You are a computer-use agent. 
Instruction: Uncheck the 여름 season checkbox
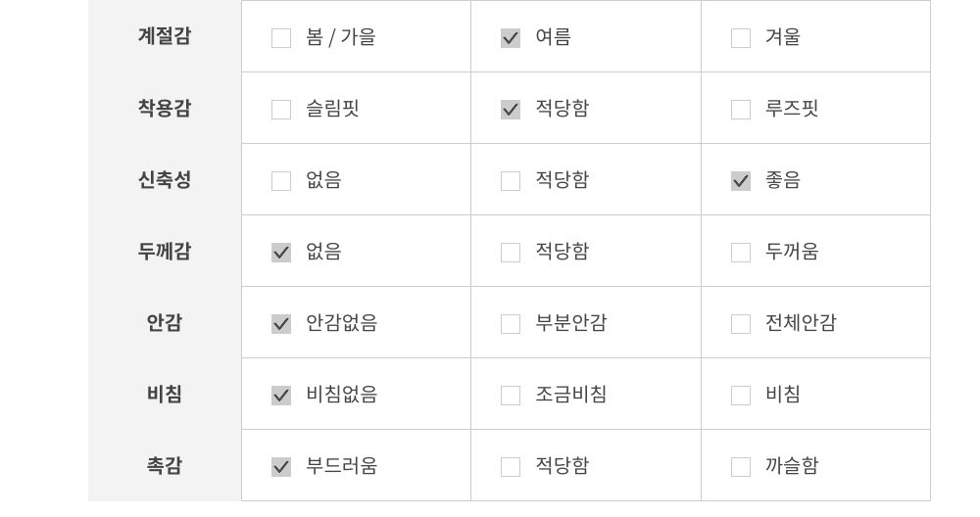(511, 38)
